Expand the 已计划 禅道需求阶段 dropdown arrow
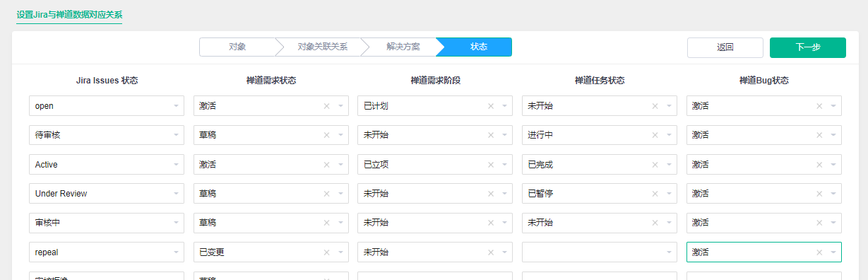Screen dimensions: 868x280 click(x=505, y=106)
